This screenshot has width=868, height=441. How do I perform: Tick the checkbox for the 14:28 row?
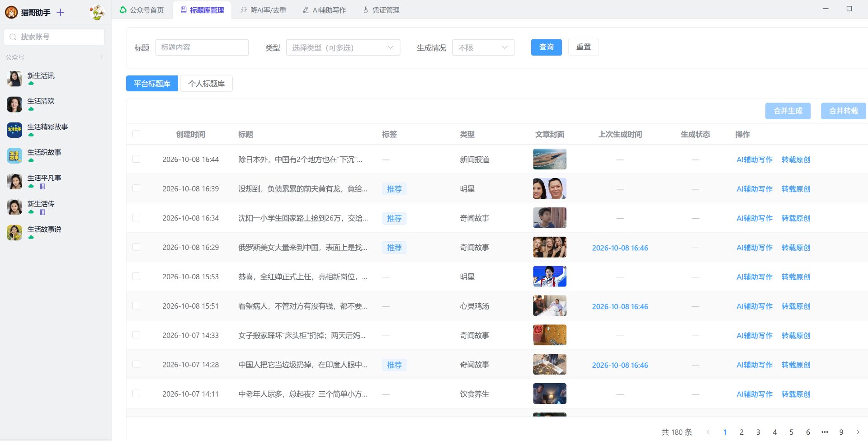[136, 364]
